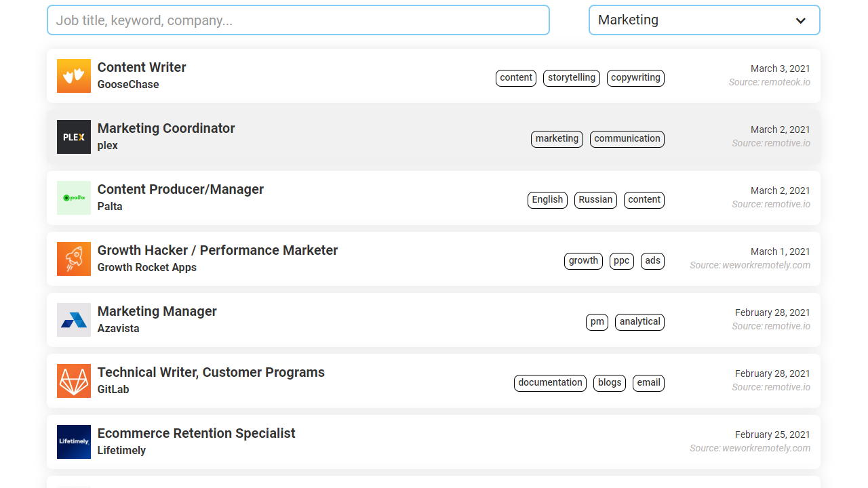Viewport: 868px width, 488px height.
Task: Click the 'February 25, 2021' date
Action: [x=772, y=434]
